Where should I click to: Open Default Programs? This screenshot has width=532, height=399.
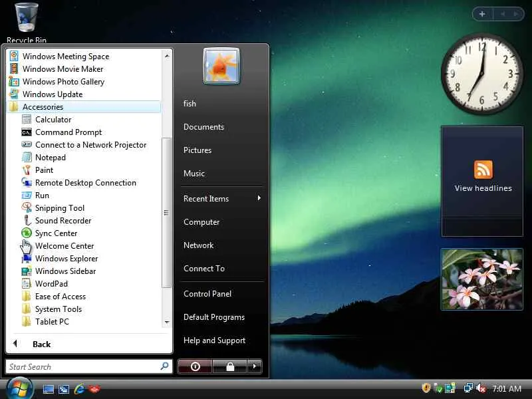(214, 317)
